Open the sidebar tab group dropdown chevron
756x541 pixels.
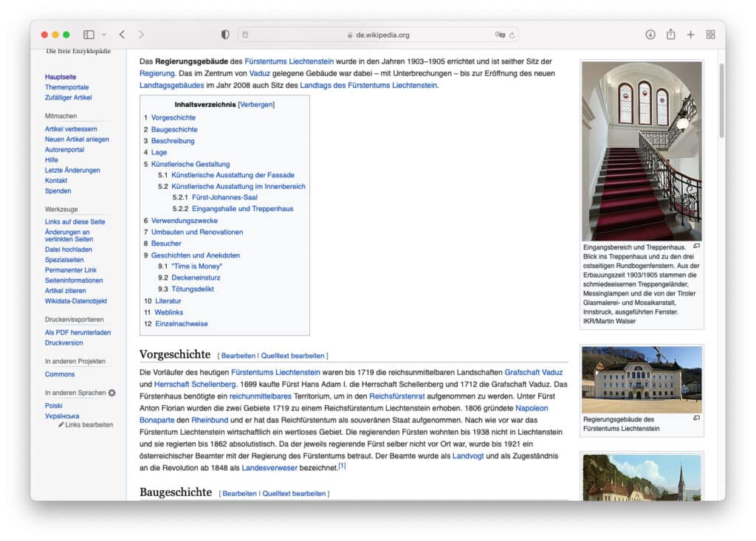click(x=104, y=35)
